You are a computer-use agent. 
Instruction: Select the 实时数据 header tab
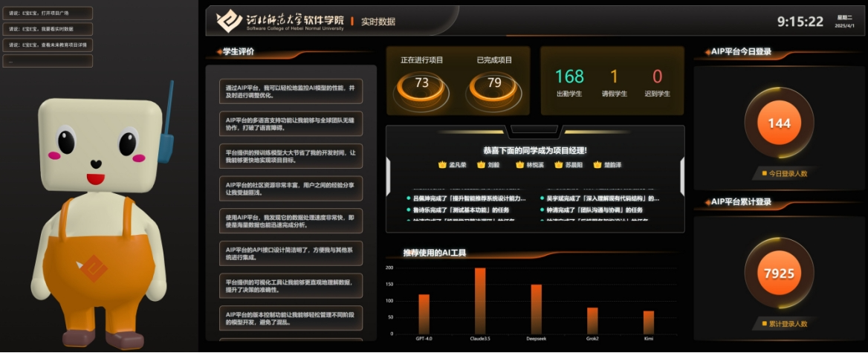coord(378,22)
